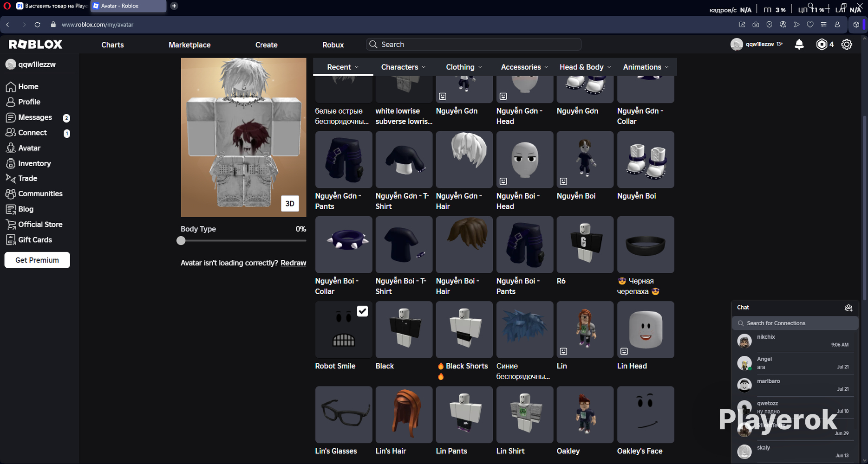Click the avatar preview image

[243, 137]
